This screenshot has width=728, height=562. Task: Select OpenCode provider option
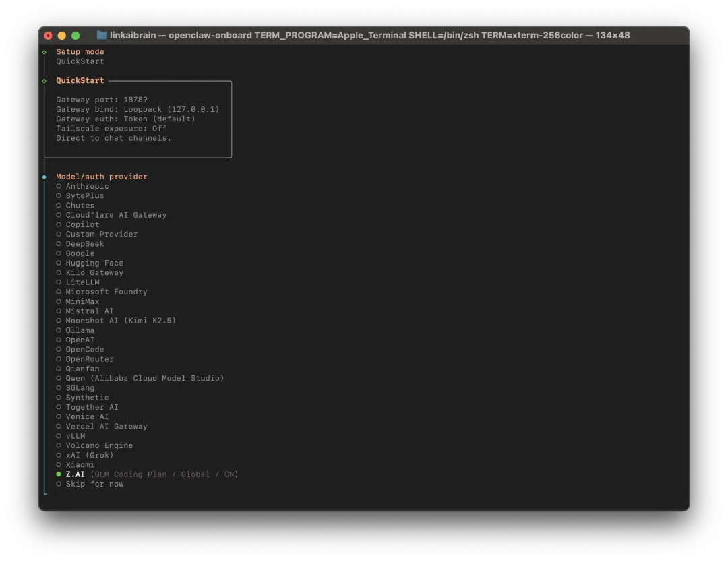tap(80, 350)
